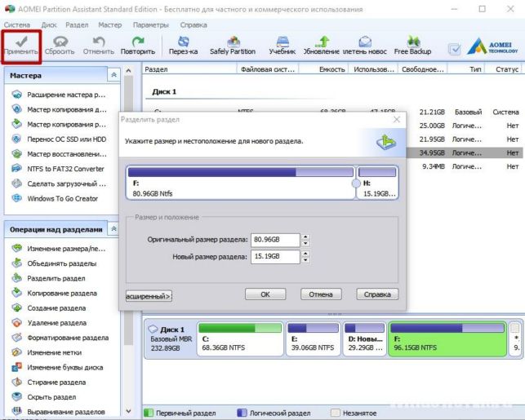This screenshot has width=525, height=420.
Task: Select E: 39.06GB NTFS partition block
Action: coord(313,338)
